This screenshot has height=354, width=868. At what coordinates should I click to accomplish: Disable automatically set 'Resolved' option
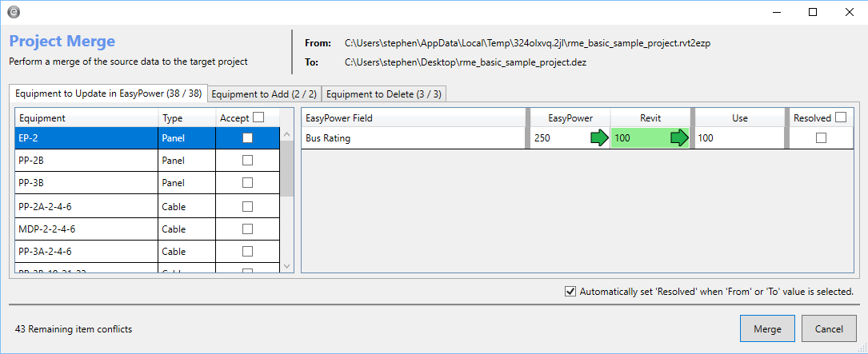tap(570, 292)
